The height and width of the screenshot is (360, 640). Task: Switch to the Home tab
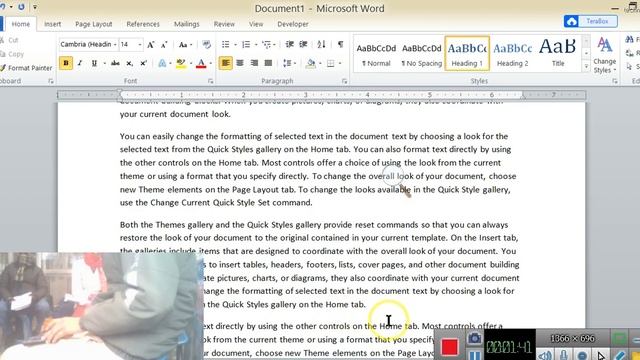(20, 24)
